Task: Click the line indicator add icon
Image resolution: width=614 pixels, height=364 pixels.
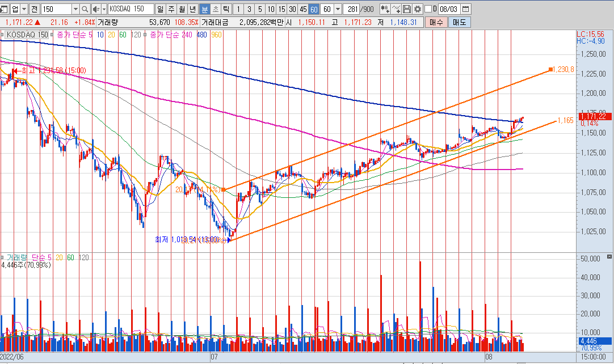Action: click(x=396, y=9)
